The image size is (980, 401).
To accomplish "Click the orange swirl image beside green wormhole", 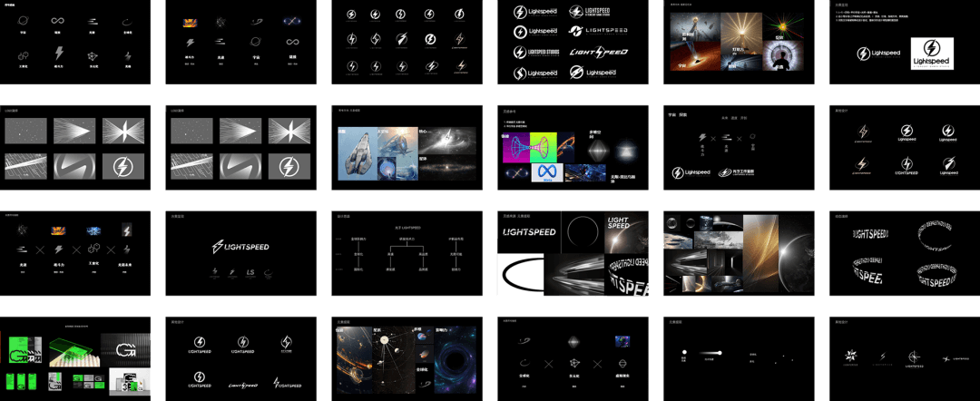I will (x=565, y=147).
